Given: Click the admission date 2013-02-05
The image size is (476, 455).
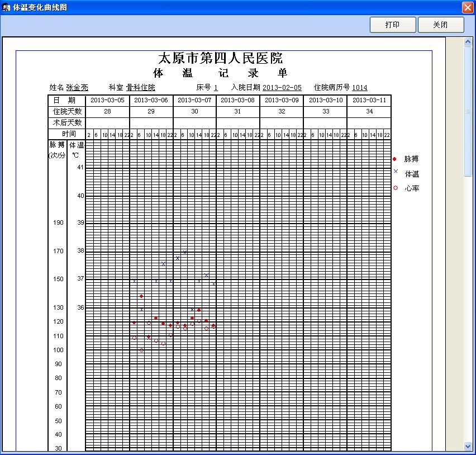Looking at the screenshot, I should (282, 88).
